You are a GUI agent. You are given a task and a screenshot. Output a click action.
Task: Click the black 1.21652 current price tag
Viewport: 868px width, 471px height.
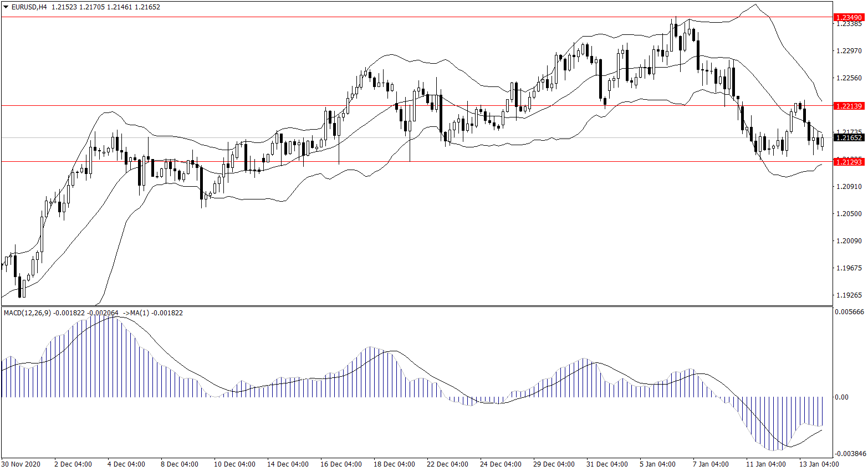point(849,137)
